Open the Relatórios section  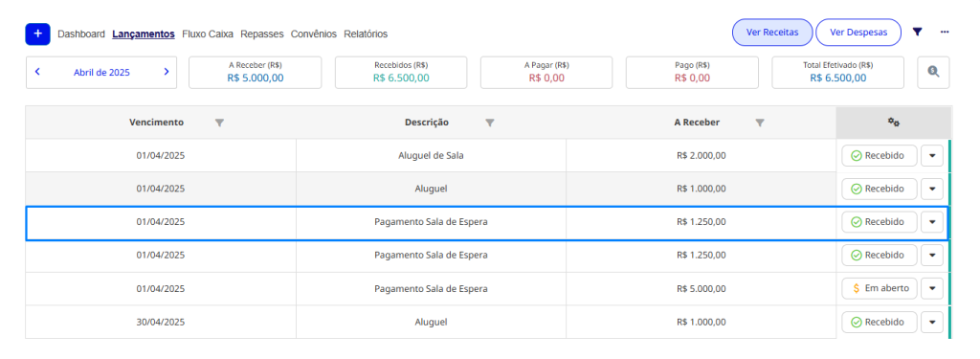(x=366, y=34)
